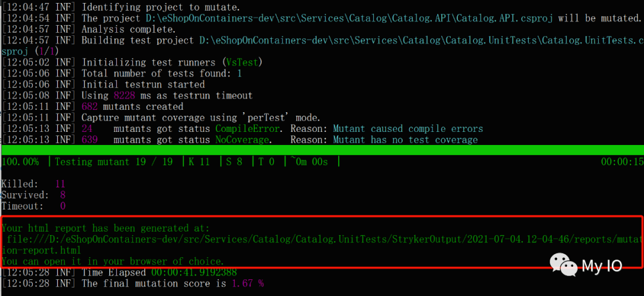
Task: Click the final mutation score 1.67 %
Action: [247, 283]
